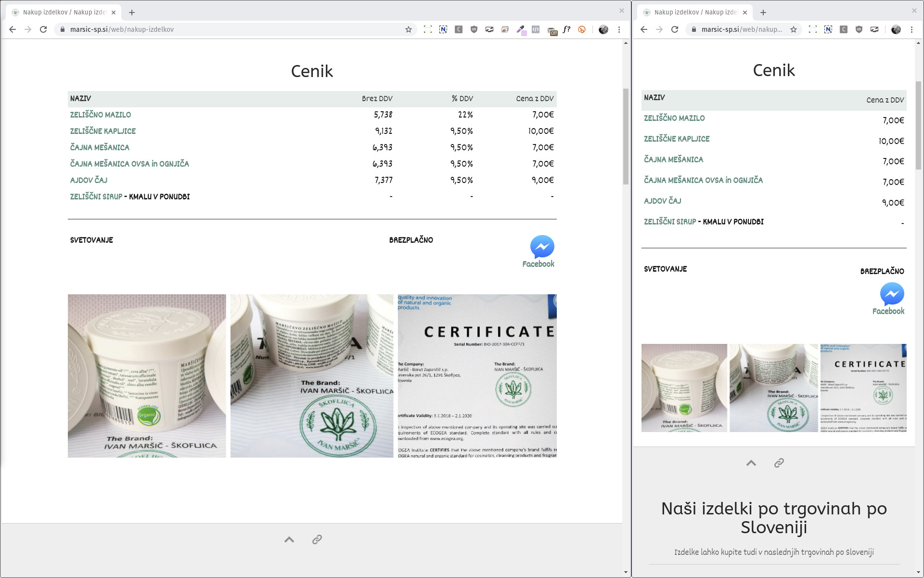Click the WhatFont 'f?' extension icon
Image resolution: width=924 pixels, height=578 pixels.
566,29
